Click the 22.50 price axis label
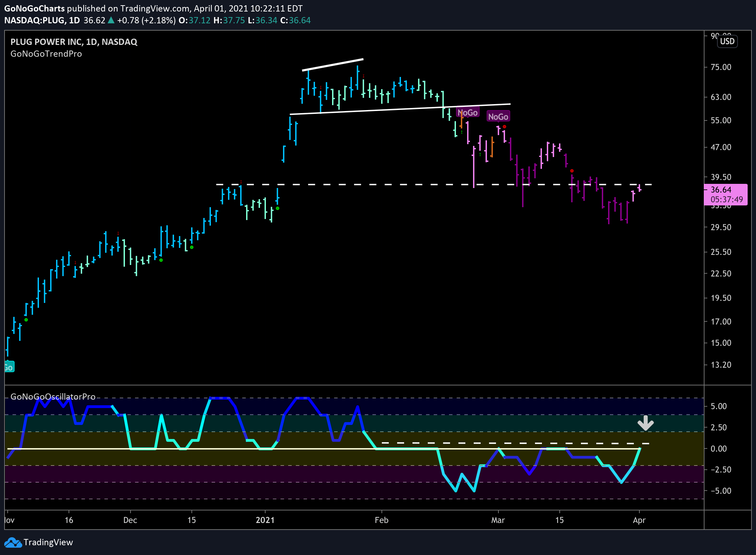The height and width of the screenshot is (555, 756). click(x=721, y=273)
